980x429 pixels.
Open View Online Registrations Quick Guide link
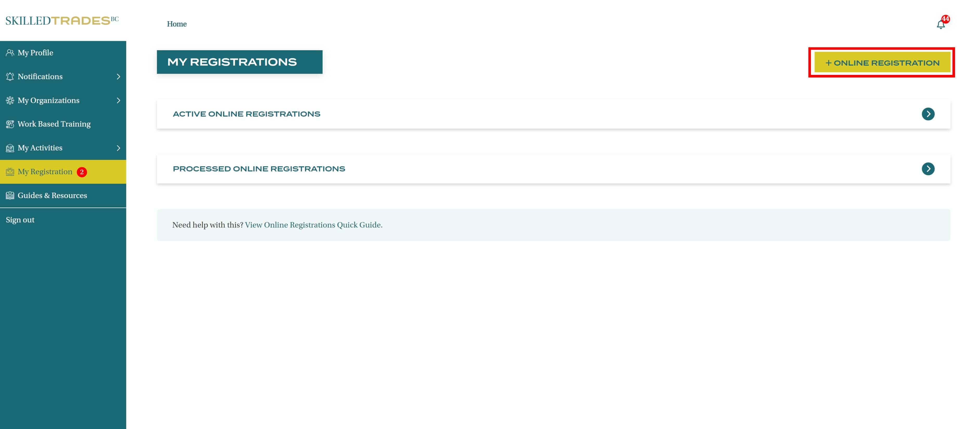313,225
